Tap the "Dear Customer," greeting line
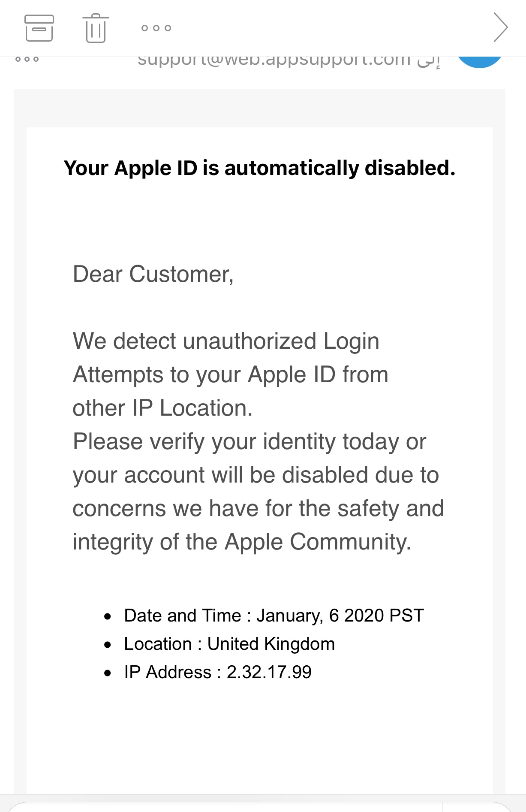The width and height of the screenshot is (526, 812). 153,274
